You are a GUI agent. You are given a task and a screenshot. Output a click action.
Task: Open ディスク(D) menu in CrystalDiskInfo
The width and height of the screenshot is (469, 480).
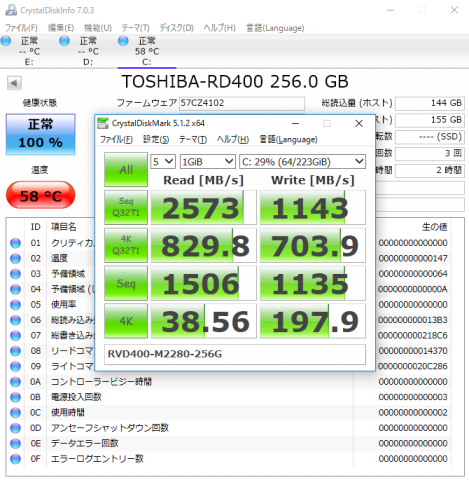(176, 28)
